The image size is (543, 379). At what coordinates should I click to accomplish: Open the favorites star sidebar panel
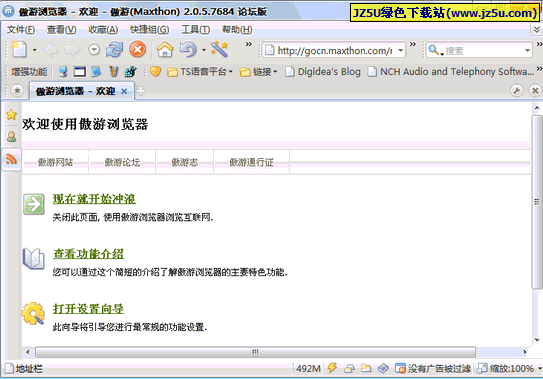[11, 114]
